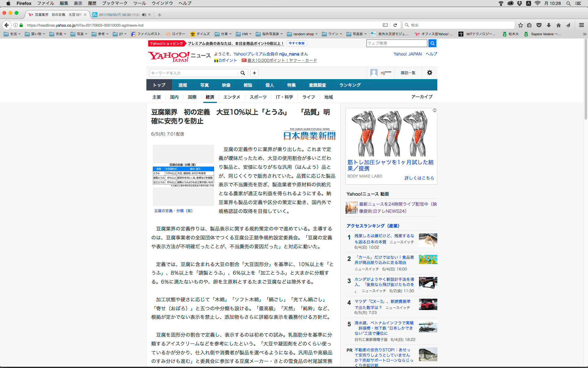588x368 pixels.
Task: Mute audio on the second tab
Action: pyautogui.click(x=144, y=15)
